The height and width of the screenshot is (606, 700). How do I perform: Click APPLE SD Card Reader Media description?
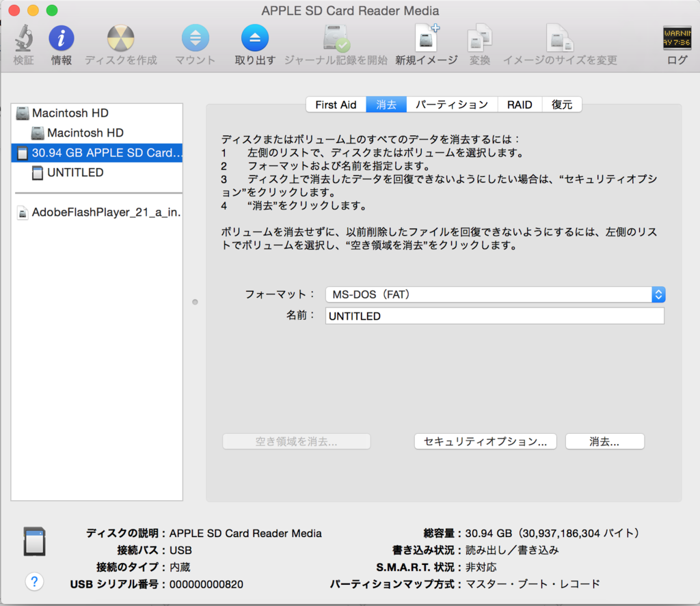245,534
